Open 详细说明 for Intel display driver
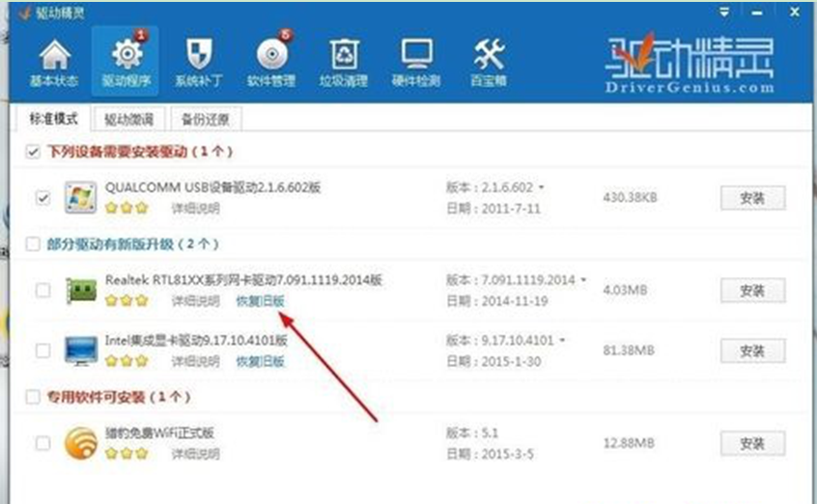 point(196,361)
